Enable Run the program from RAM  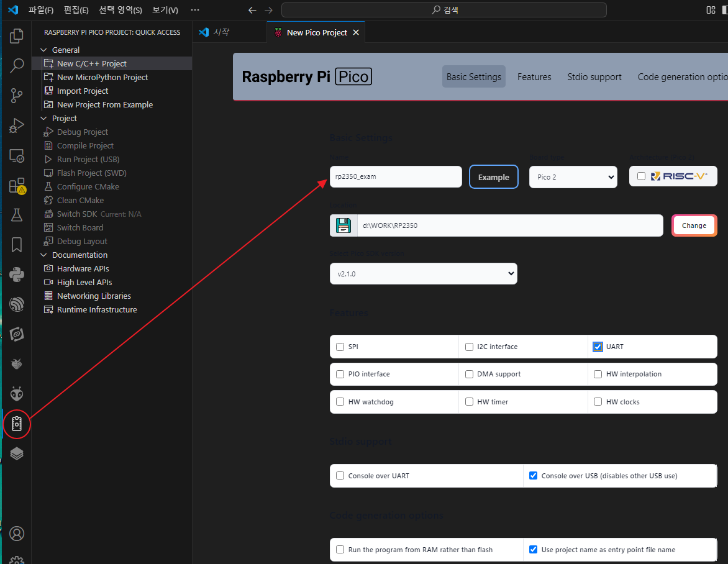click(x=340, y=550)
